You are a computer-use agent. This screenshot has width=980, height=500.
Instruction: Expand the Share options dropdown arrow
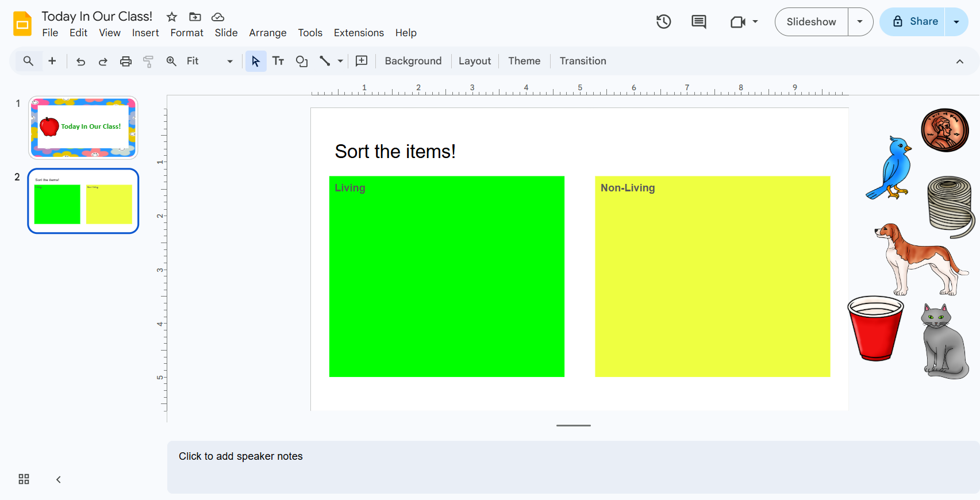point(956,22)
